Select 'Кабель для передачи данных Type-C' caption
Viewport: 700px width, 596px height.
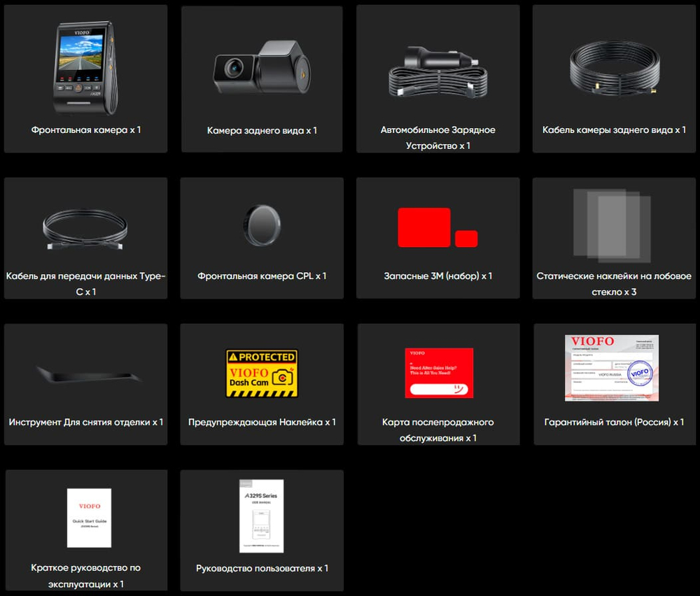pyautogui.click(x=85, y=284)
